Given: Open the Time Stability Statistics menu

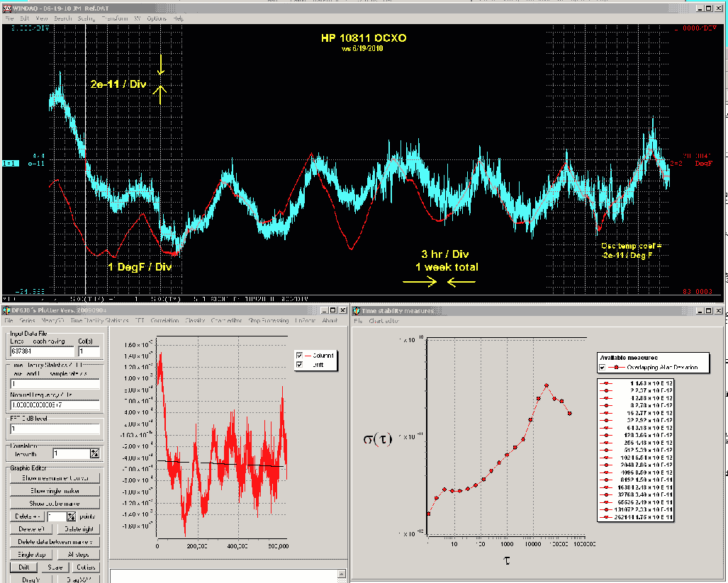Looking at the screenshot, I should (x=99, y=320).
